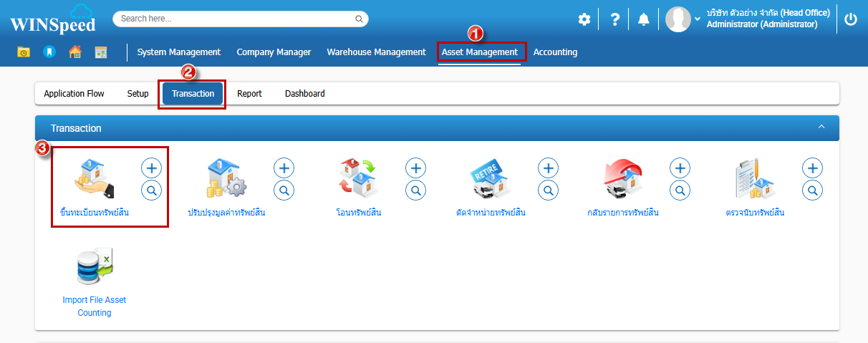Expand the user profile dropdown arrow
Screen dimensions: 868x343
(698, 19)
